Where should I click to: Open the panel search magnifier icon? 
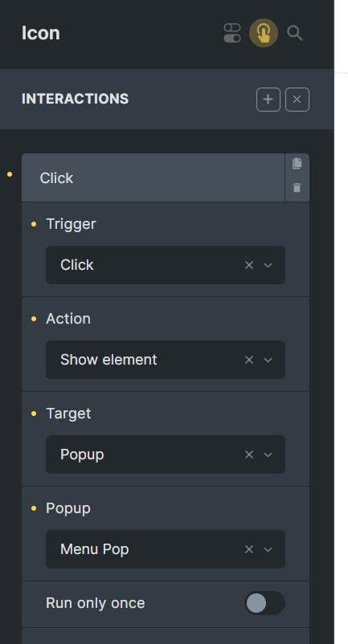pos(295,33)
